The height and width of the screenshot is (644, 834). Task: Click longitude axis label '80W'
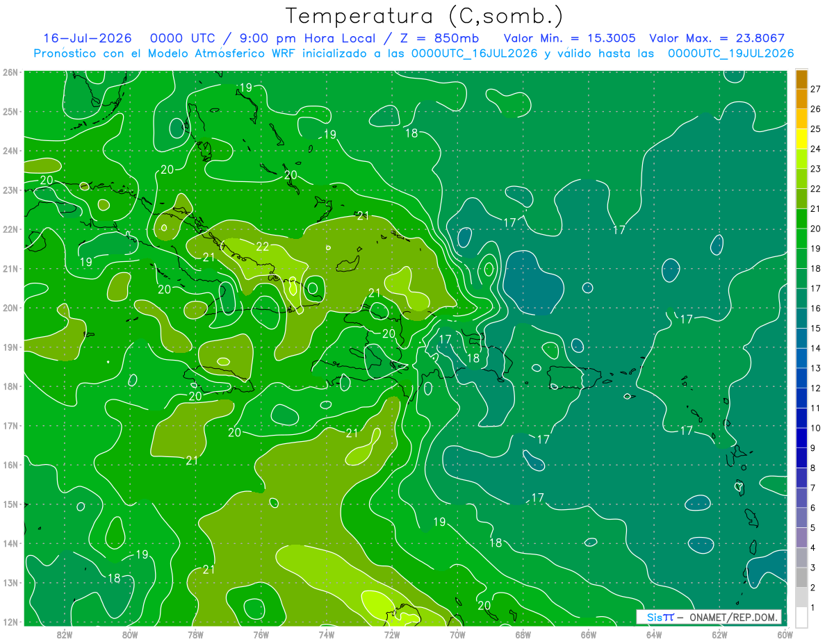[x=130, y=634]
